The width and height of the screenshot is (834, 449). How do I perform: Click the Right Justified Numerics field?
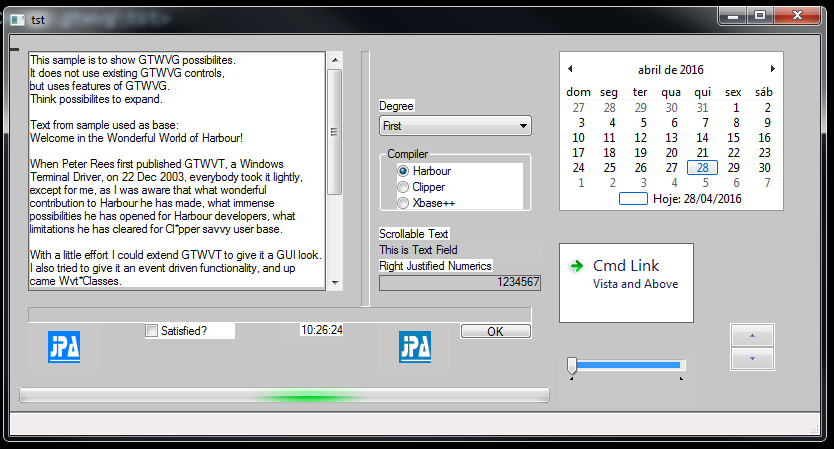(460, 283)
